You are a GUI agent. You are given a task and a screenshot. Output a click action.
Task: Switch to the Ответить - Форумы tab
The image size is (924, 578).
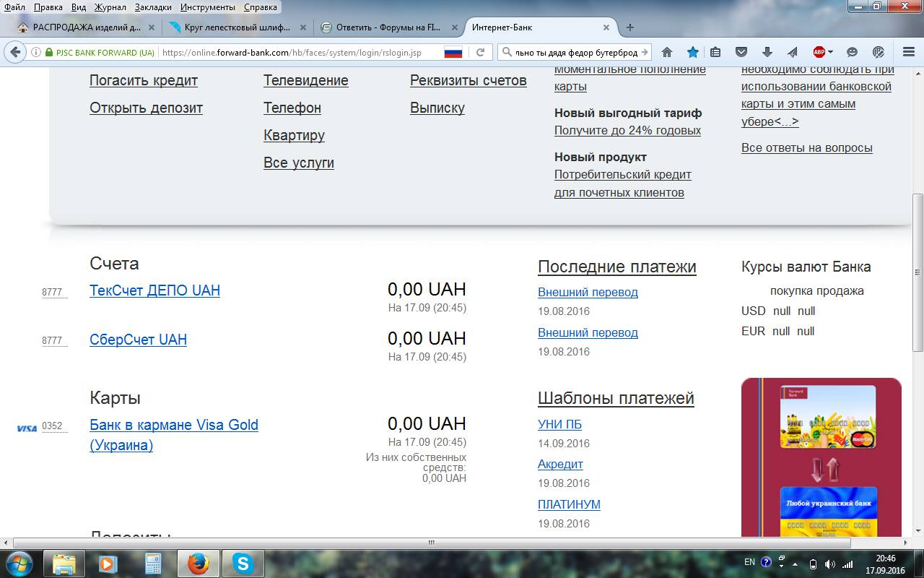click(x=390, y=27)
